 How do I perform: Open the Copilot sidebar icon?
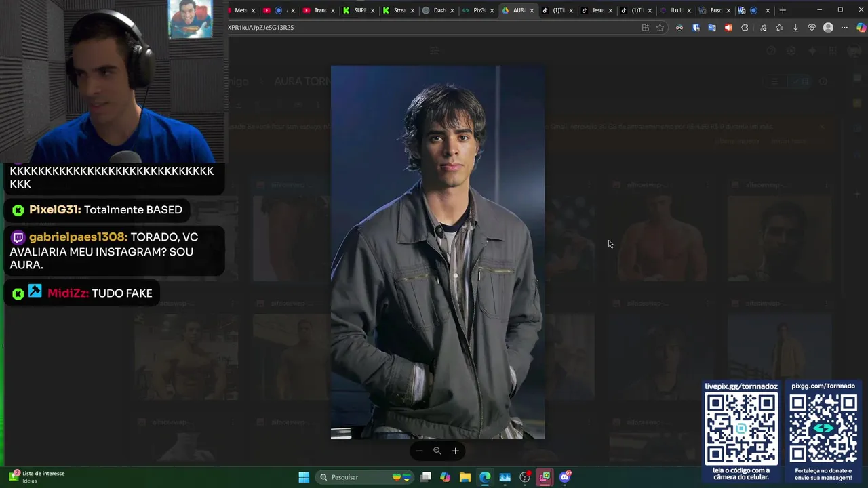861,28
